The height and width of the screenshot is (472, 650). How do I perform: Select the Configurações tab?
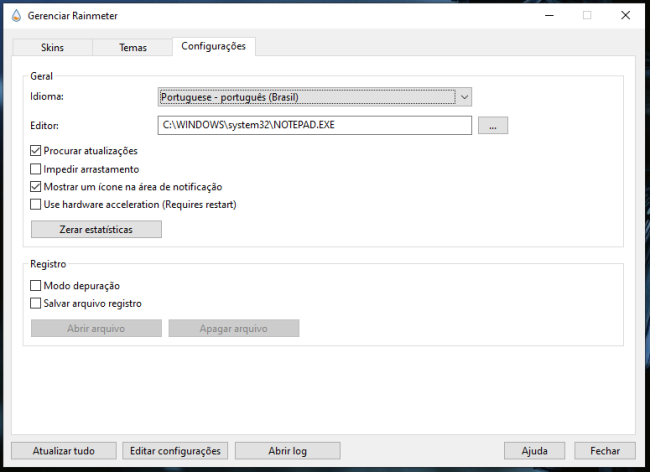(x=213, y=46)
